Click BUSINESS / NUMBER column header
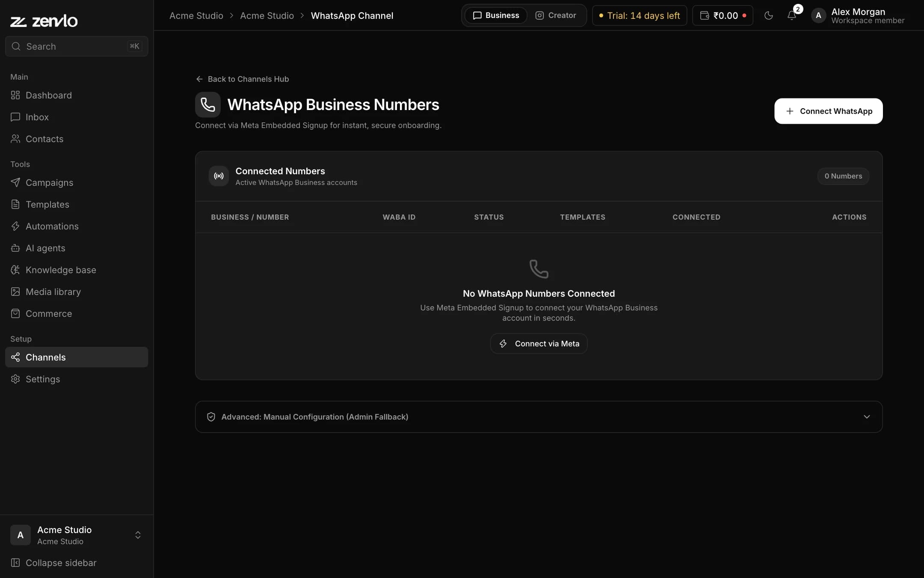This screenshot has height=578, width=924. (x=250, y=217)
